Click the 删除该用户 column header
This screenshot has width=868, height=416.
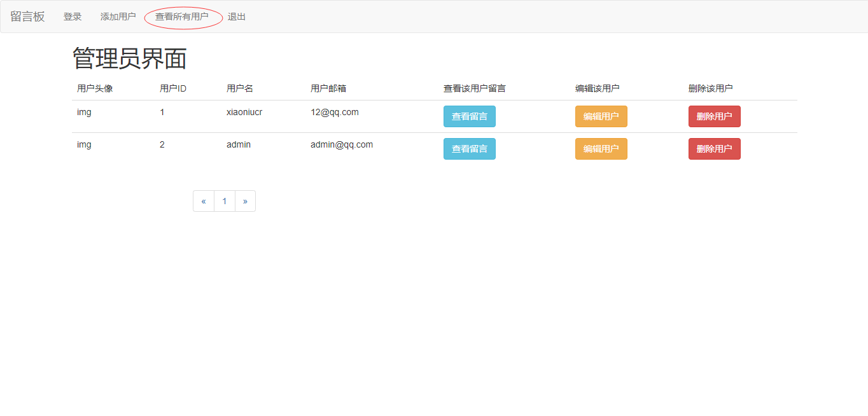point(711,88)
